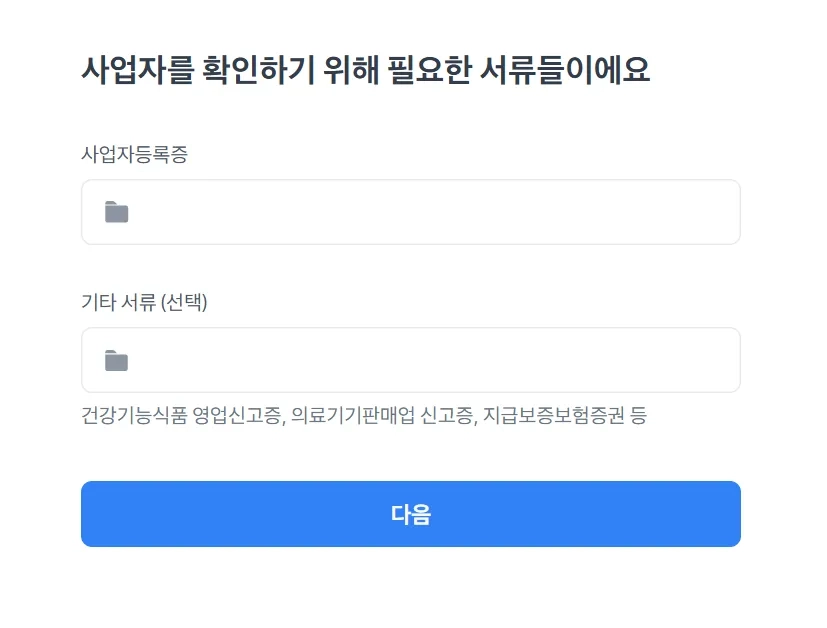Click the helper text 의료기기판매업 신고증
Screen dimensions: 827x628
tap(384, 416)
